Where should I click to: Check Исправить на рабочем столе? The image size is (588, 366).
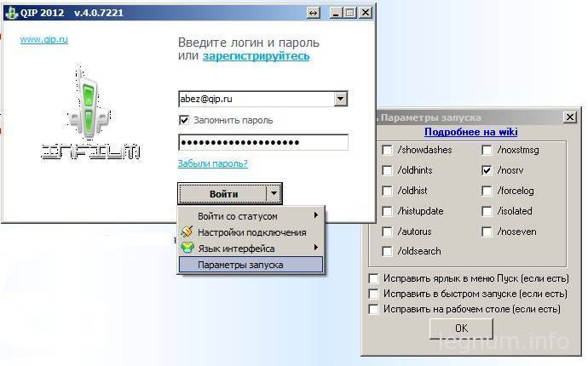pyautogui.click(x=373, y=309)
